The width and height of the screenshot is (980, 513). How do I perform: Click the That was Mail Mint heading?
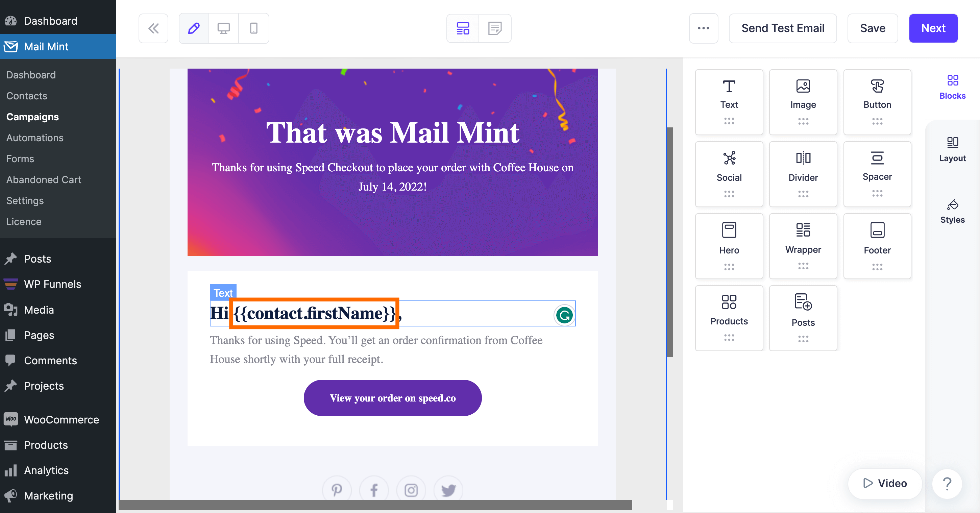pyautogui.click(x=392, y=132)
